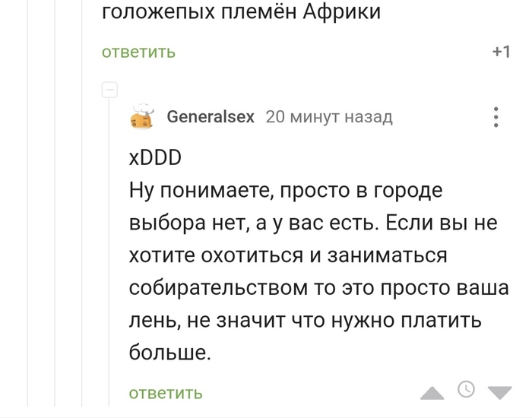Viewport: 532px width, 418px height.
Task: Click the '20 минут назад' timestamp
Action: coord(329,117)
